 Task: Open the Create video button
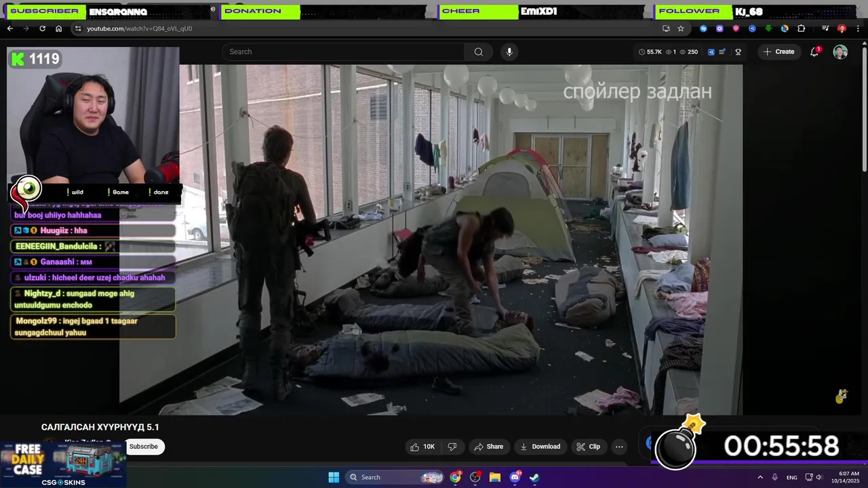click(778, 52)
